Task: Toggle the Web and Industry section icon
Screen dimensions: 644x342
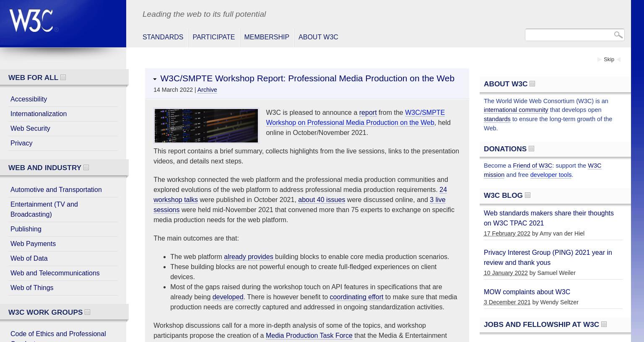Action: pyautogui.click(x=86, y=168)
